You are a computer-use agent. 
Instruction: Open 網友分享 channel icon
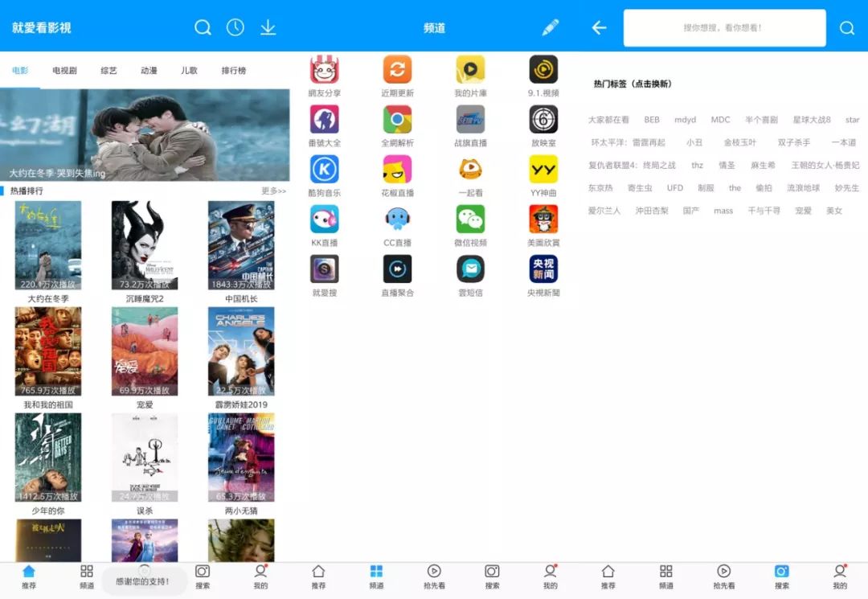(x=325, y=69)
